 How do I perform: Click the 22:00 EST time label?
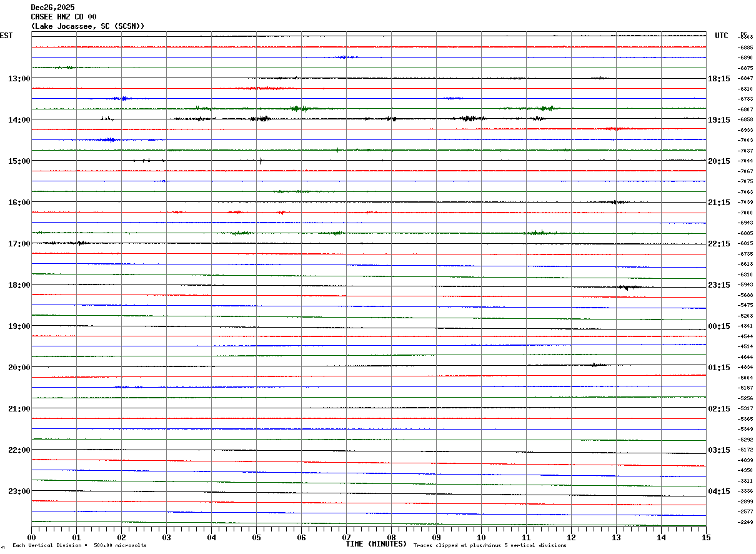click(x=19, y=450)
